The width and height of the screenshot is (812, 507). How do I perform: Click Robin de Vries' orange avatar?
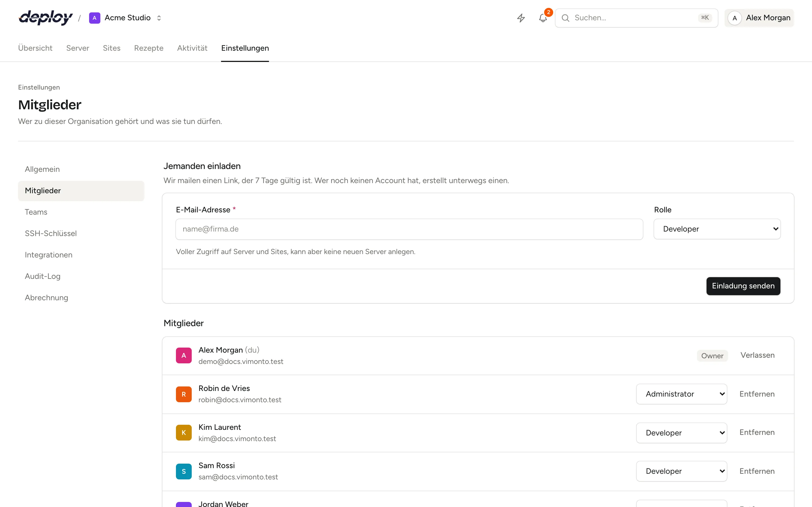[x=184, y=394]
